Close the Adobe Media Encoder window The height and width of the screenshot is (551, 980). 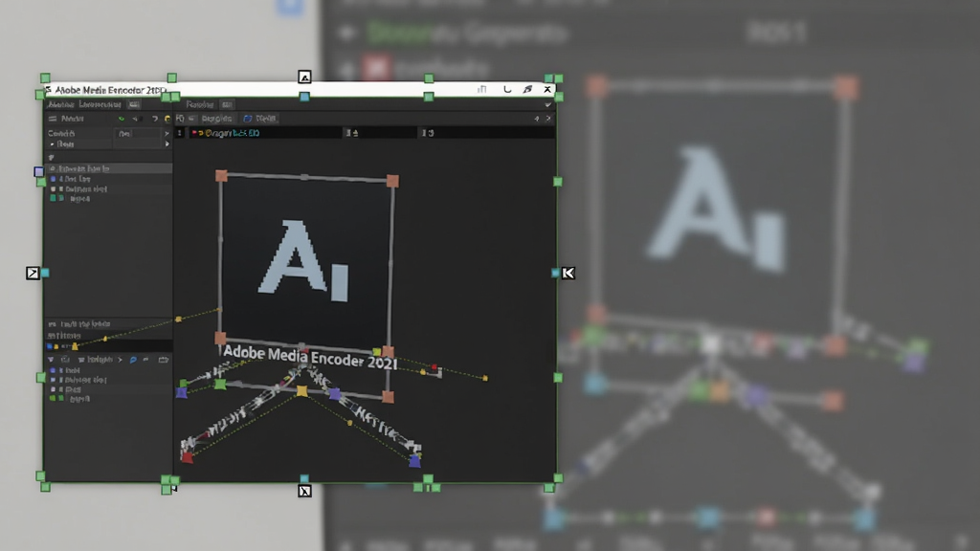click(x=547, y=89)
